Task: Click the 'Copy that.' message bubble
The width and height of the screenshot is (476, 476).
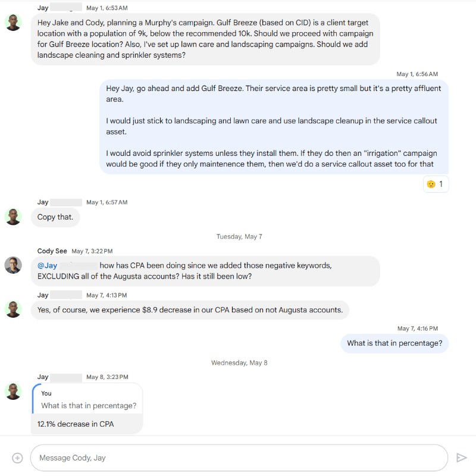Action: [x=55, y=217]
